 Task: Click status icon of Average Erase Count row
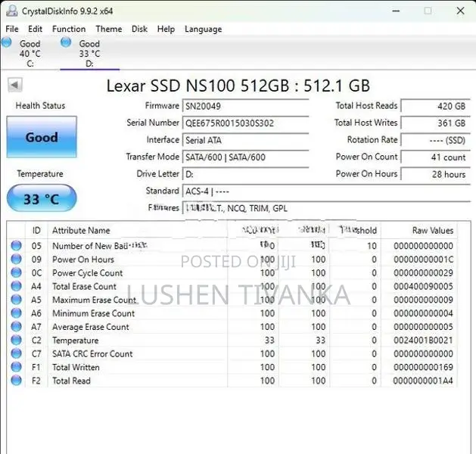pyautogui.click(x=16, y=326)
